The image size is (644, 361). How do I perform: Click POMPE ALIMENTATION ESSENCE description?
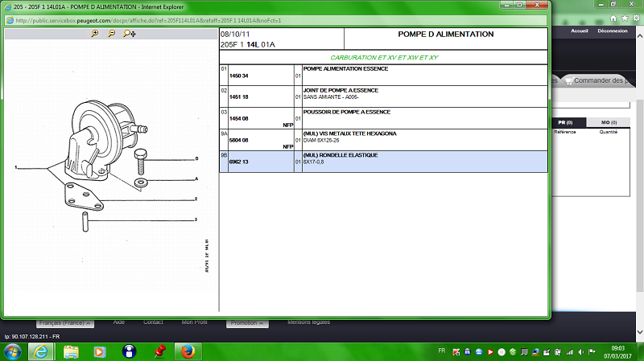coord(345,69)
